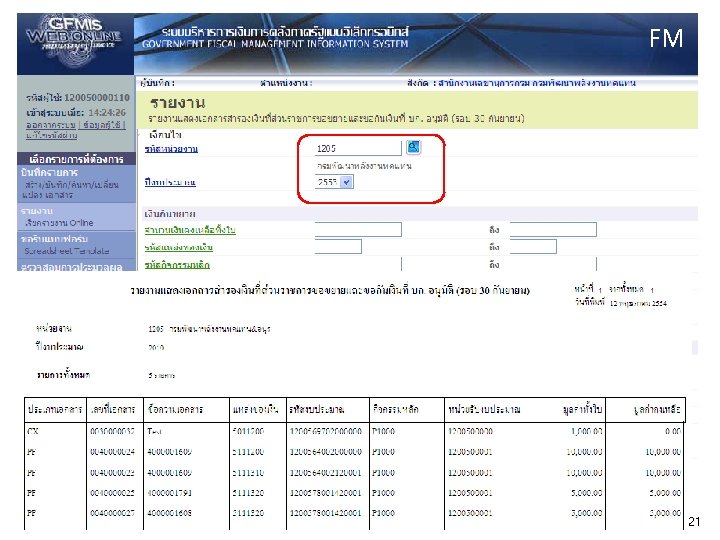Click document number 0040000024 cell
The image size is (720, 540).
[x=112, y=452]
